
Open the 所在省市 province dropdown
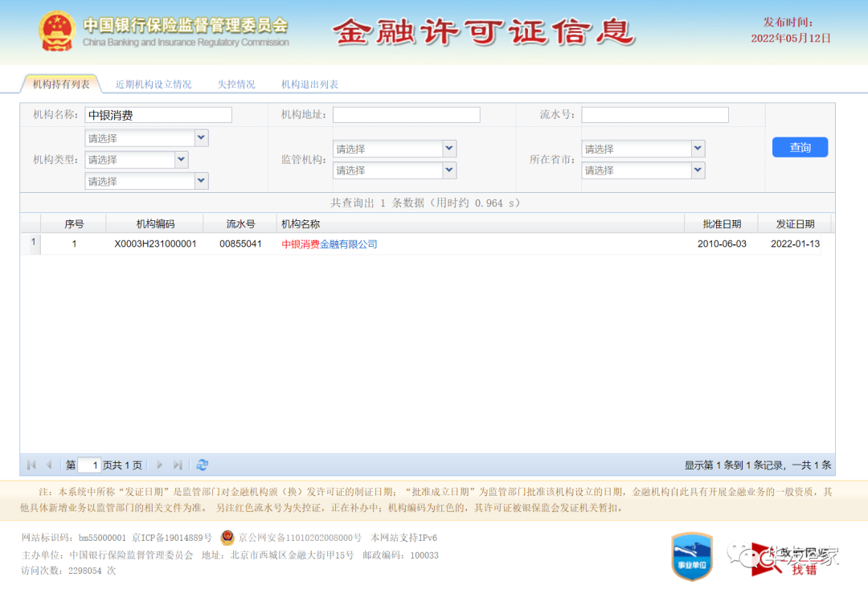coord(642,148)
